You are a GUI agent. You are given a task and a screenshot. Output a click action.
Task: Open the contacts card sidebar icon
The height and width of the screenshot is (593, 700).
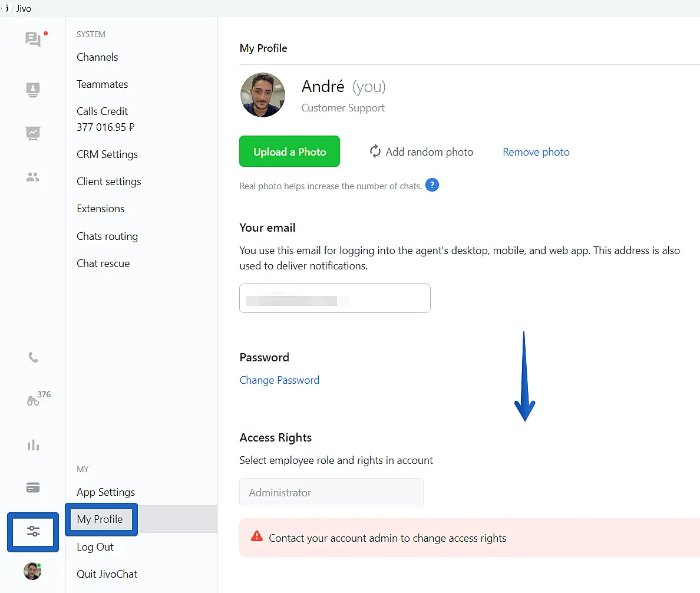pyautogui.click(x=33, y=90)
